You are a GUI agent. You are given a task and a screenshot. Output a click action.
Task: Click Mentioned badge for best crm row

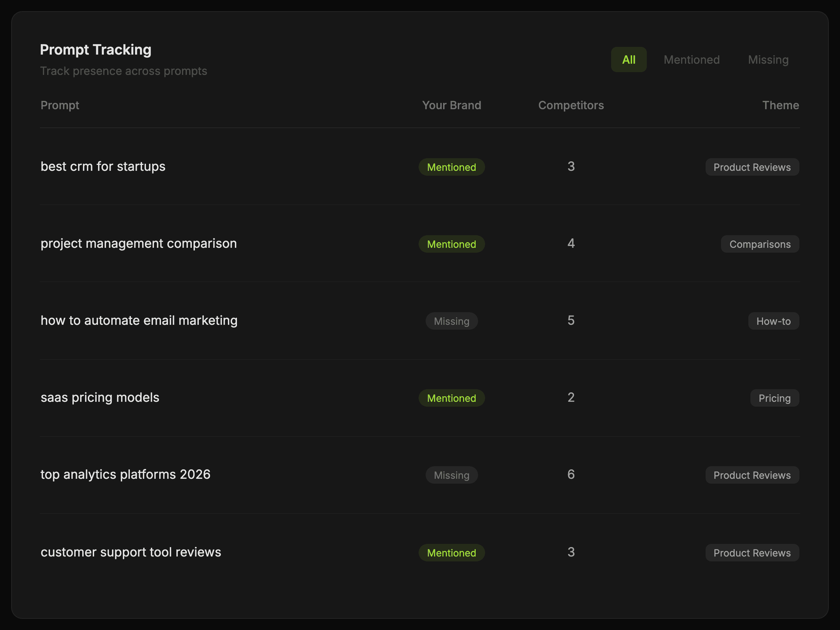click(x=451, y=167)
